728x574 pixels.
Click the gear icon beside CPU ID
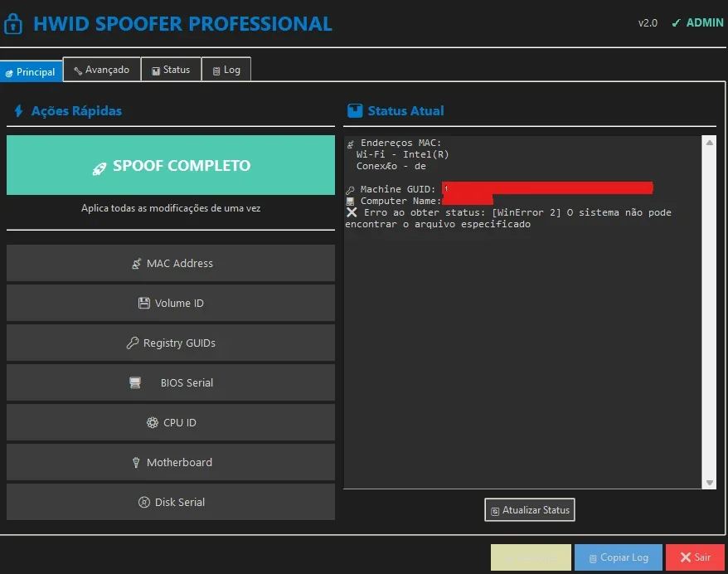153,422
